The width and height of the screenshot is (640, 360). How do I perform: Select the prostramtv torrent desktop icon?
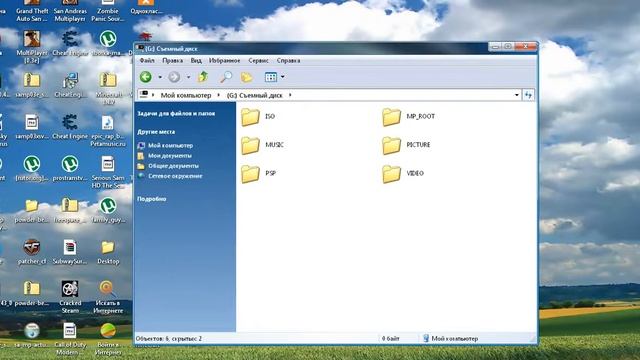(70, 168)
